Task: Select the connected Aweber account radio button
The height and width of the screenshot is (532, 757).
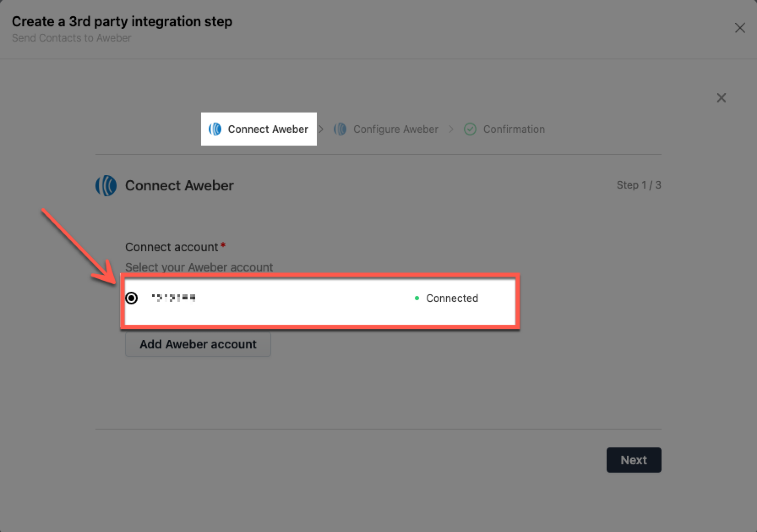Action: click(x=131, y=298)
